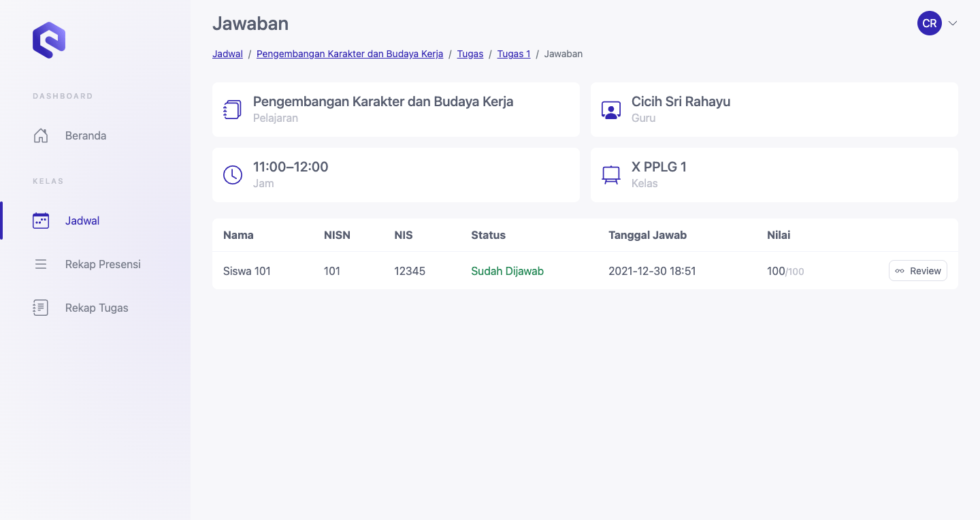Click the CR user avatar

coord(930,23)
